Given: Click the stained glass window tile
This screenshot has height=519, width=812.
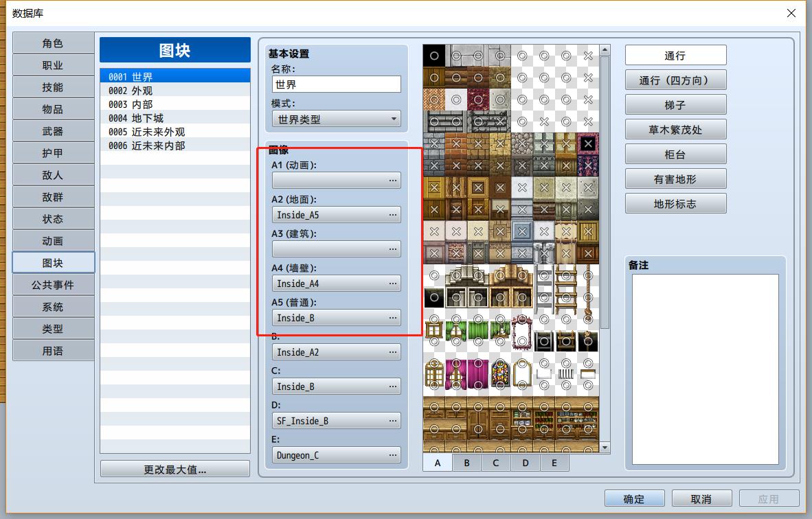Looking at the screenshot, I should 499,374.
